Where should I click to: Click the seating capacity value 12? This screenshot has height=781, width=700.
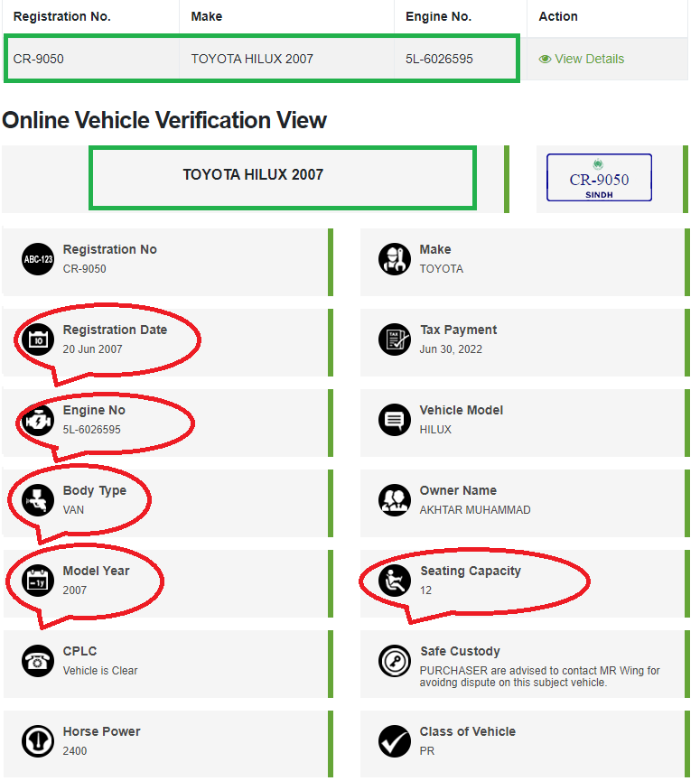coord(425,590)
